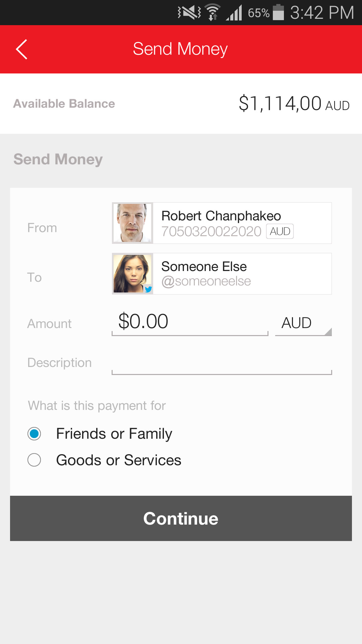Tap the Wi-Fi status icon
This screenshot has height=644, width=362.
(x=213, y=13)
